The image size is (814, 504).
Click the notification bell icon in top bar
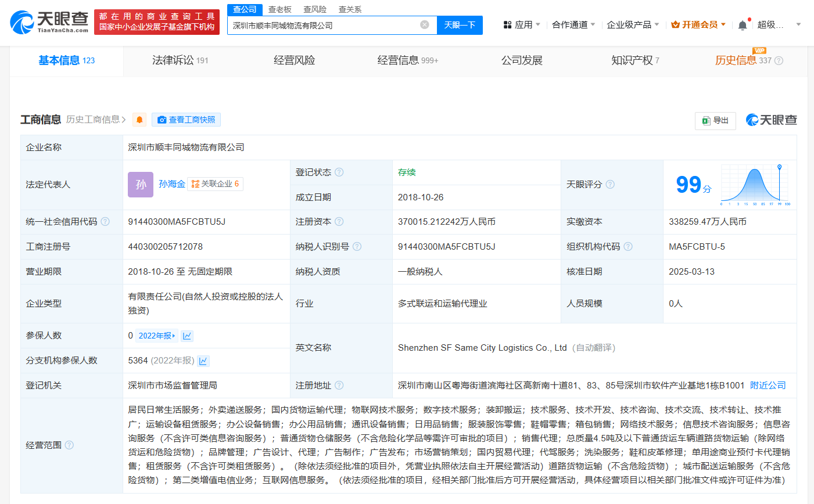pyautogui.click(x=743, y=24)
